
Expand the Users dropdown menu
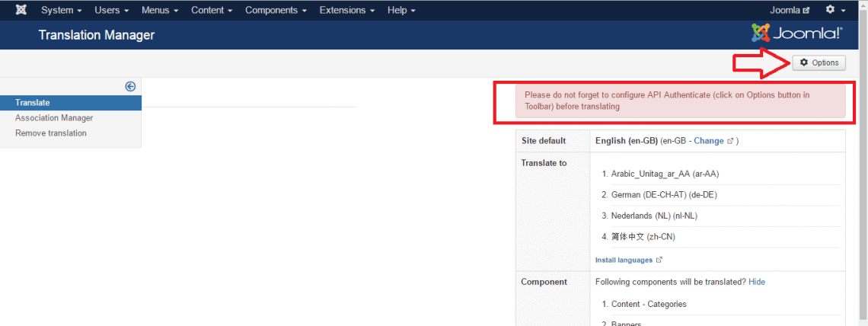(x=111, y=10)
